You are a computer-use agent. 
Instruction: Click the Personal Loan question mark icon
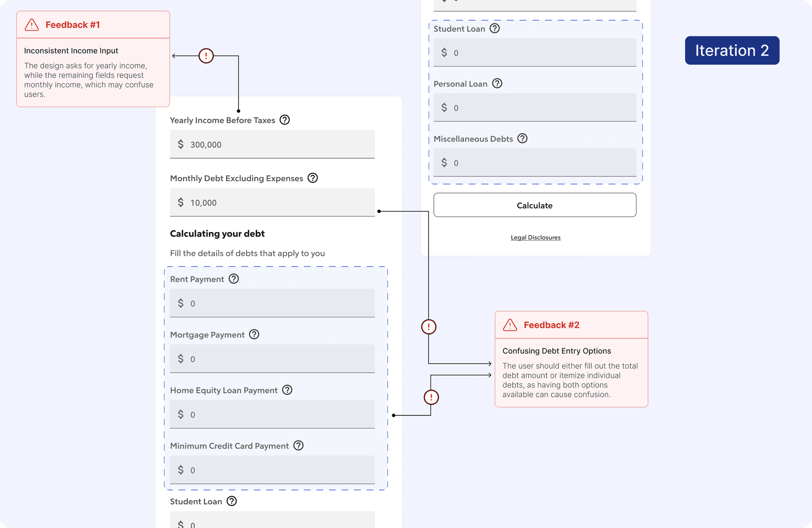pyautogui.click(x=497, y=83)
